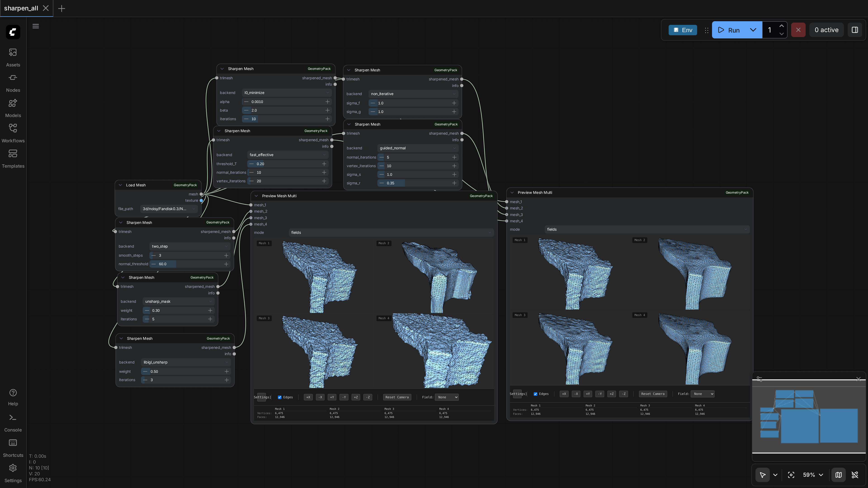Decrease beta value with minus icon

pyautogui.click(x=246, y=110)
